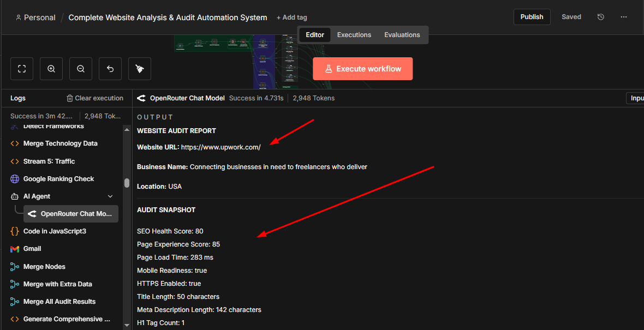Screen dimensions: 644x330
Task: Click the OpenRouter logo in the log header
Action: (x=141, y=98)
